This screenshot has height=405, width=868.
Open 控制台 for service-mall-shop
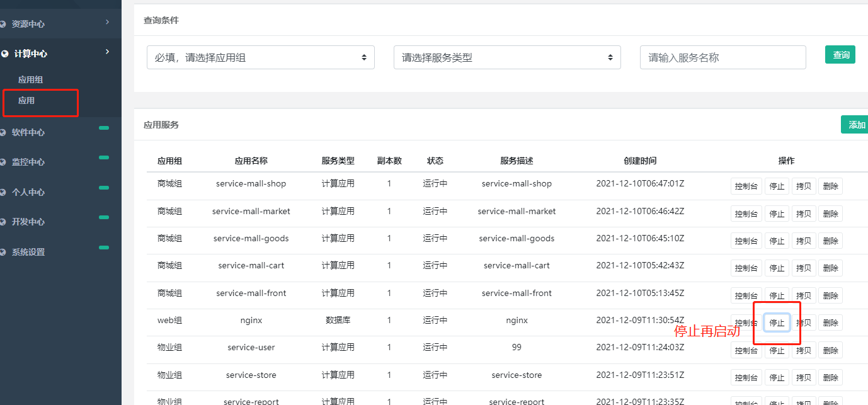tap(746, 186)
